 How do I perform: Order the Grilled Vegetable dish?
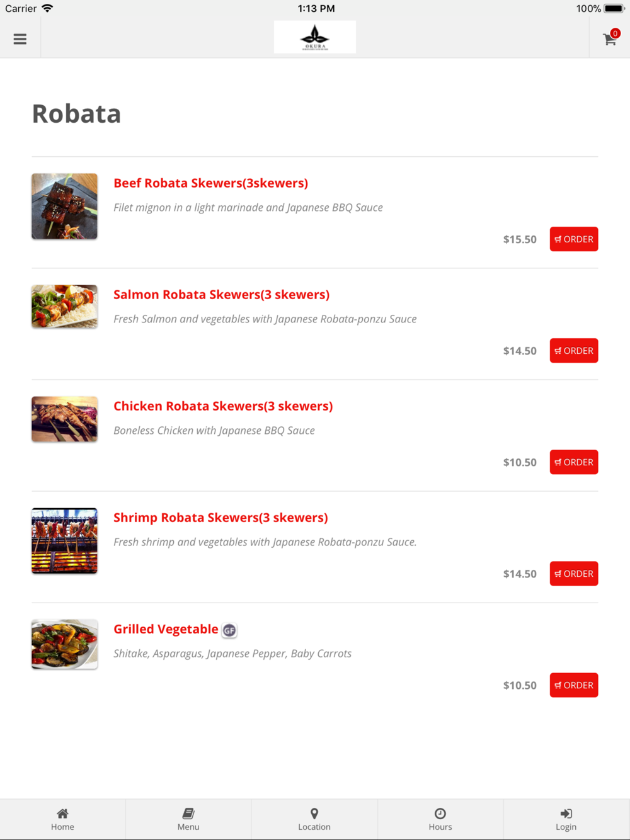tap(574, 685)
